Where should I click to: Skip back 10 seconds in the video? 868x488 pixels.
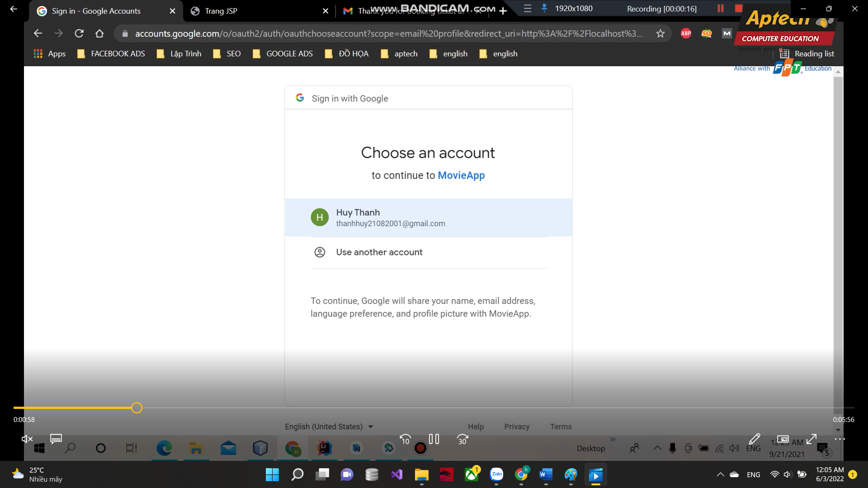[x=406, y=439]
